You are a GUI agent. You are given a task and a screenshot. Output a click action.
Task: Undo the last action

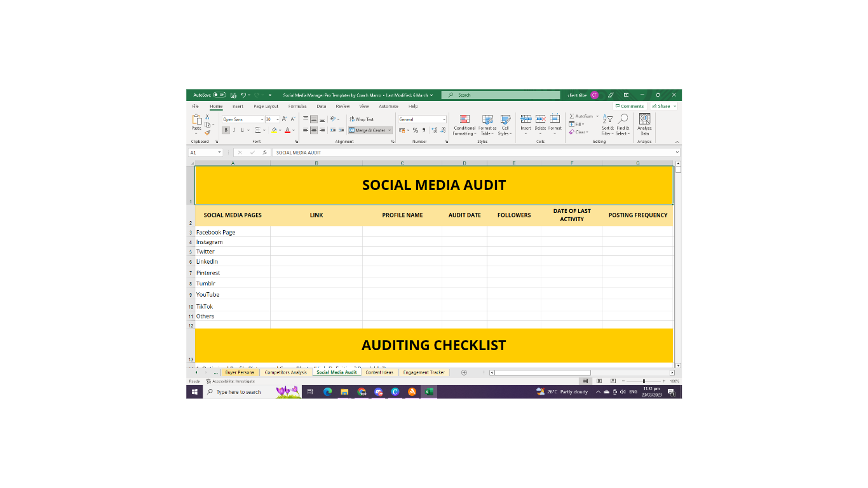(x=243, y=95)
